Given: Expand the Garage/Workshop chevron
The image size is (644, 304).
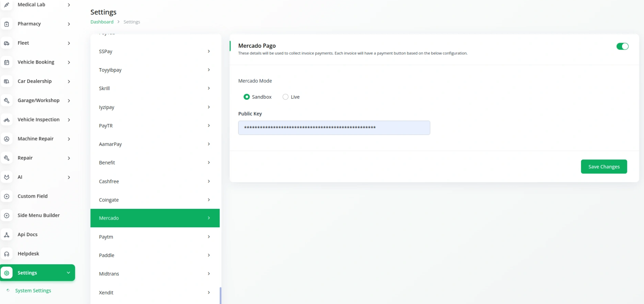Looking at the screenshot, I should (69, 101).
